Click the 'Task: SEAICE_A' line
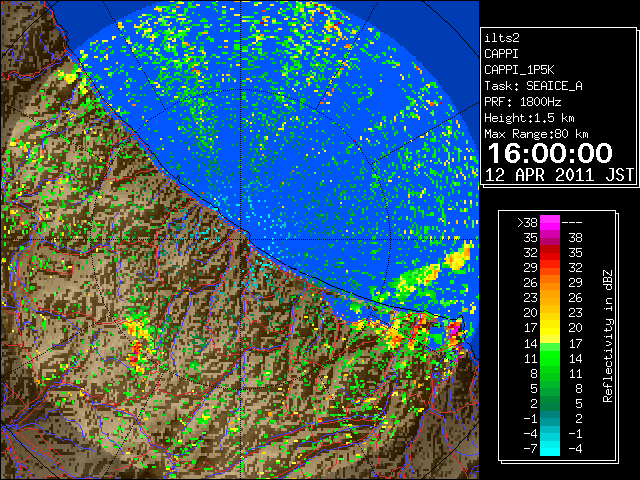This screenshot has width=640, height=480. tap(533, 86)
